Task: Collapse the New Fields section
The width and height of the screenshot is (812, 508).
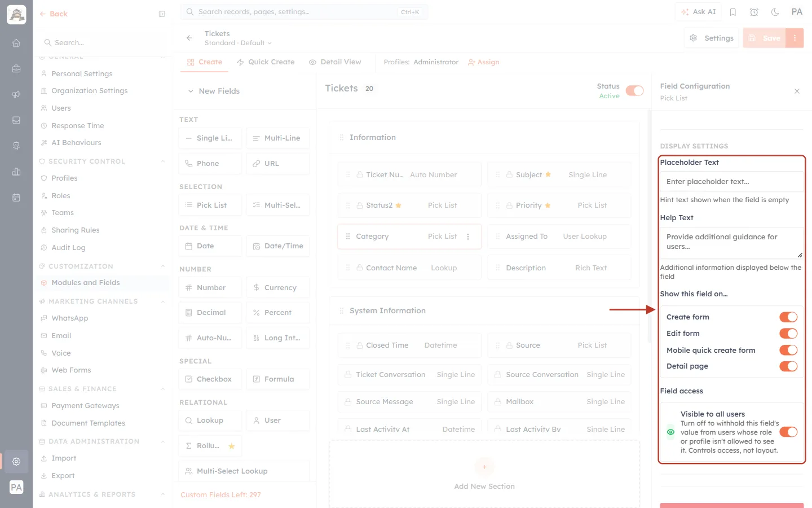Action: click(191, 91)
